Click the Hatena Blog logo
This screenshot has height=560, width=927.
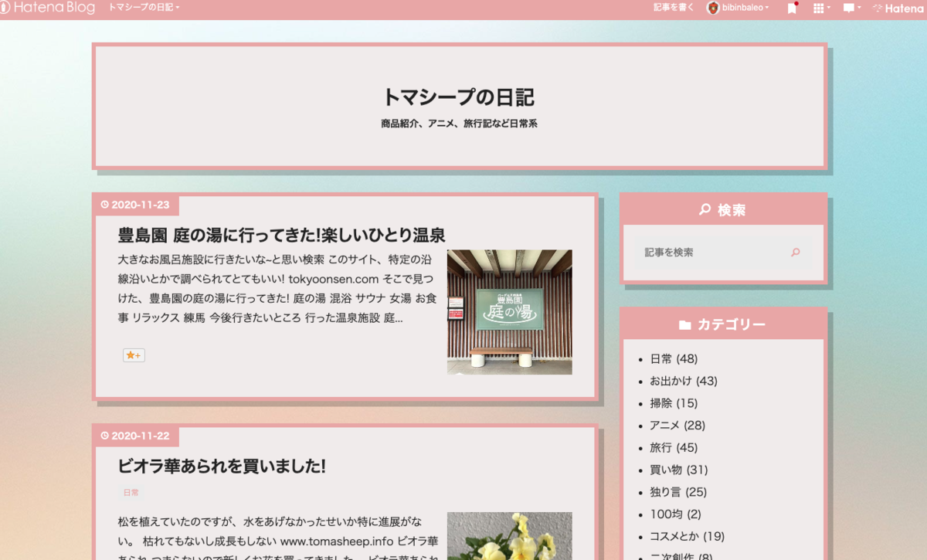click(48, 8)
